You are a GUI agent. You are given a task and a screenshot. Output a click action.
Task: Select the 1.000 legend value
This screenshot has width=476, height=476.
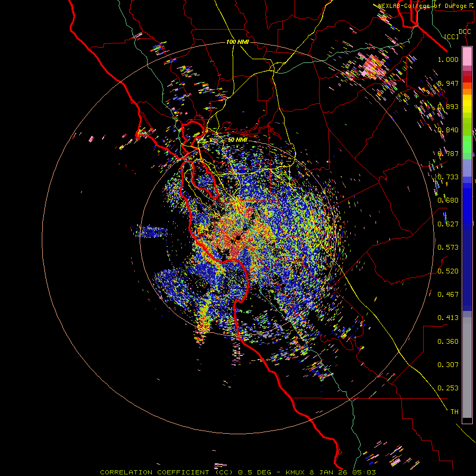pyautogui.click(x=448, y=59)
